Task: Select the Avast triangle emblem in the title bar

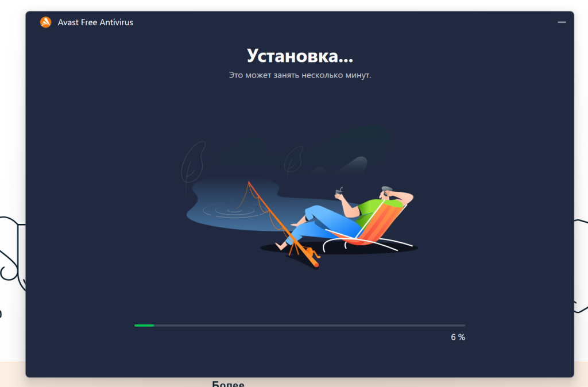Action: point(45,22)
